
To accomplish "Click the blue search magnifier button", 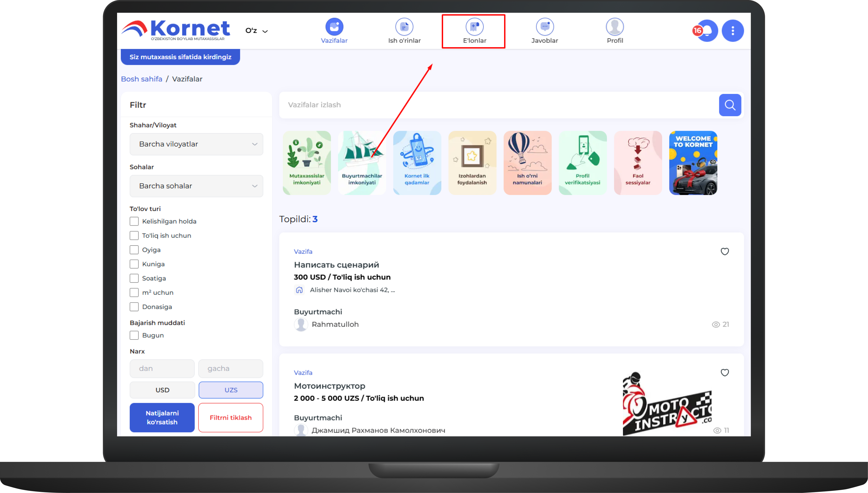I will coord(730,105).
